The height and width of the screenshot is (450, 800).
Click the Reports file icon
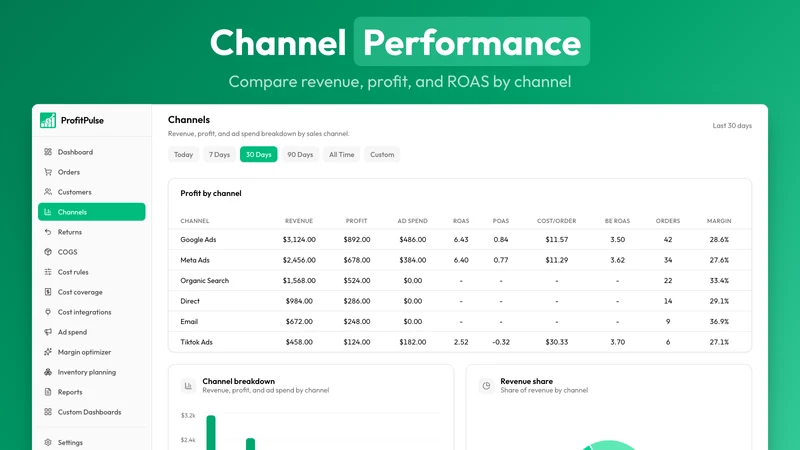[x=48, y=392]
